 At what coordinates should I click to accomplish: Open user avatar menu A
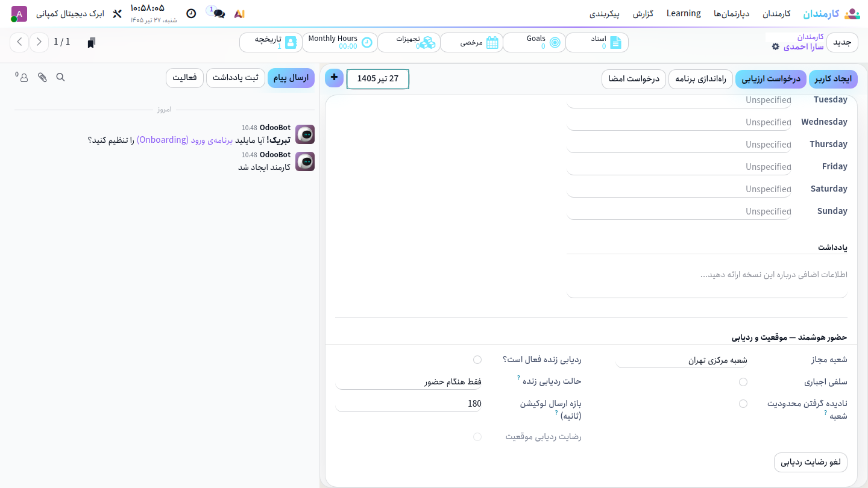(19, 14)
